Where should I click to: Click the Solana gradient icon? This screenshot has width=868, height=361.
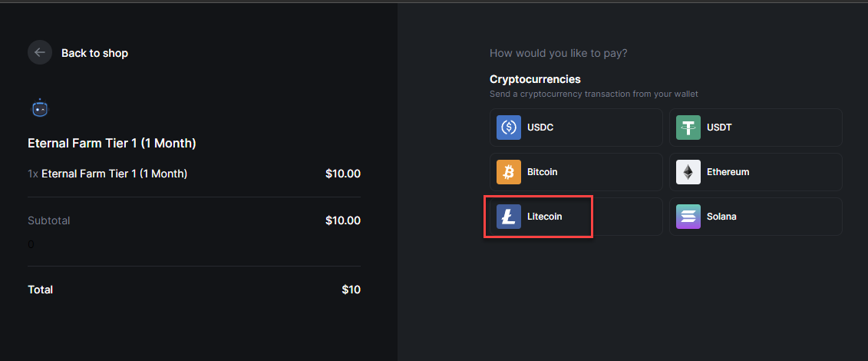click(688, 217)
